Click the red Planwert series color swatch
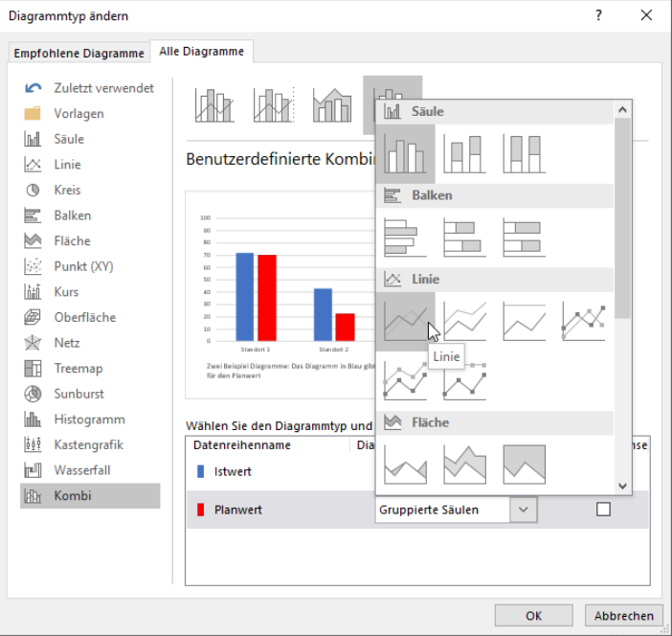Screen dimensions: 672x636 (200, 510)
